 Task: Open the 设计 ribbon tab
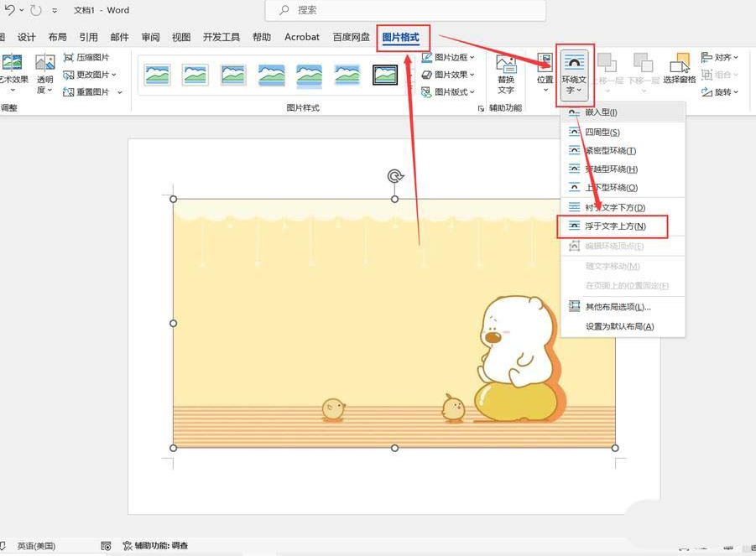tap(27, 37)
